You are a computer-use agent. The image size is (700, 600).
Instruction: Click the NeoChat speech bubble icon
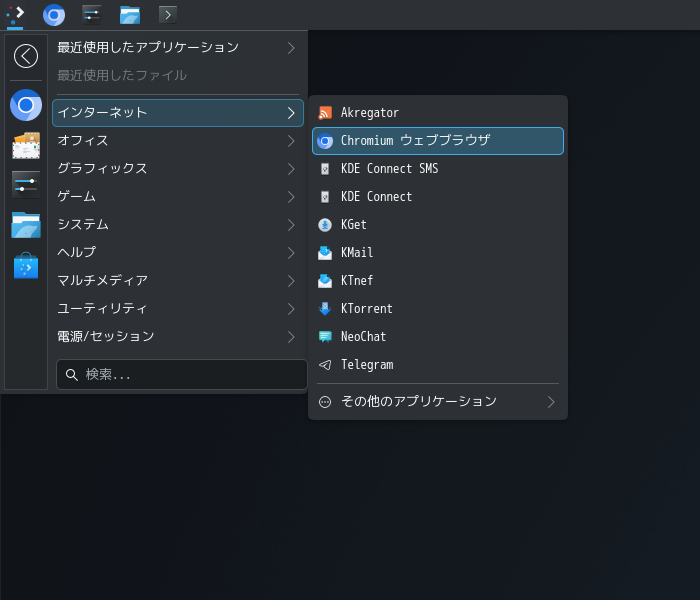tap(325, 337)
